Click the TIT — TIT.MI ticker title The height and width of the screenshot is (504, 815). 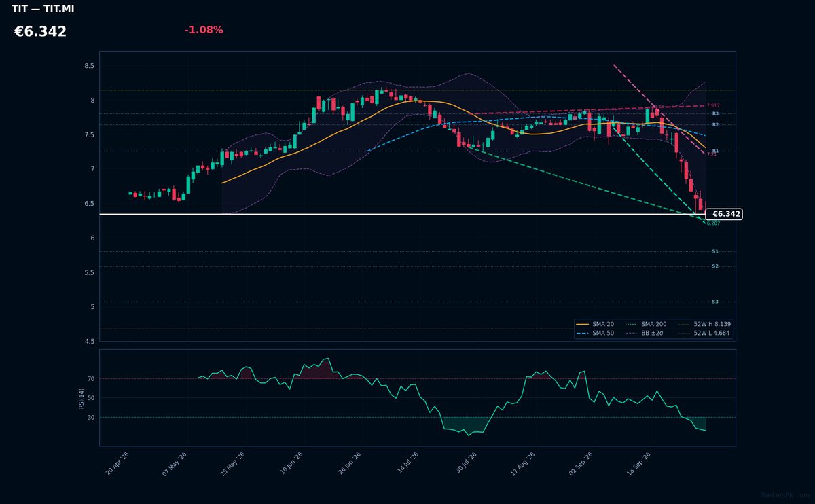pyautogui.click(x=43, y=9)
